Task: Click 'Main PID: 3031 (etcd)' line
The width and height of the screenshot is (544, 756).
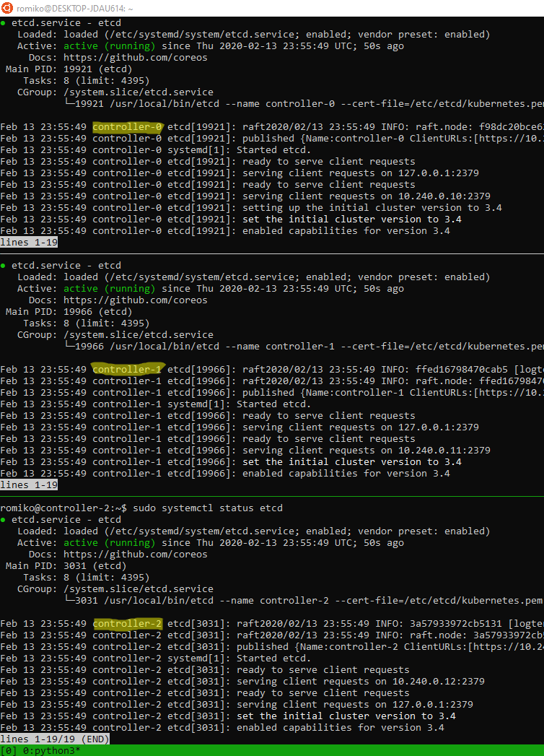Action: click(66, 565)
